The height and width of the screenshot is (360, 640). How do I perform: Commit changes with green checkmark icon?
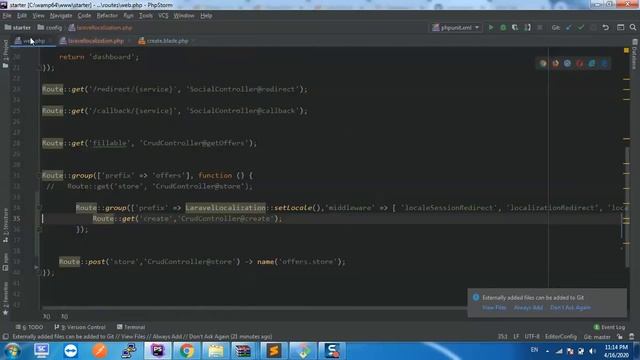(x=581, y=27)
